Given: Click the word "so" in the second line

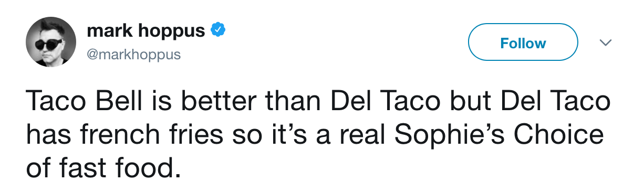Looking at the screenshot, I should click(x=245, y=136).
